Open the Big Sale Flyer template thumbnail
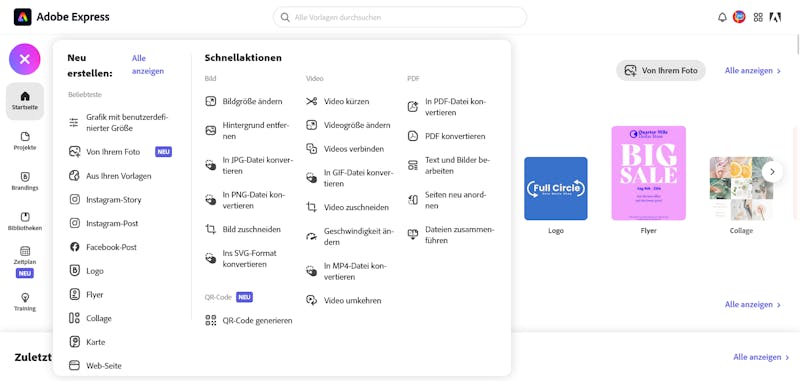 (x=648, y=173)
